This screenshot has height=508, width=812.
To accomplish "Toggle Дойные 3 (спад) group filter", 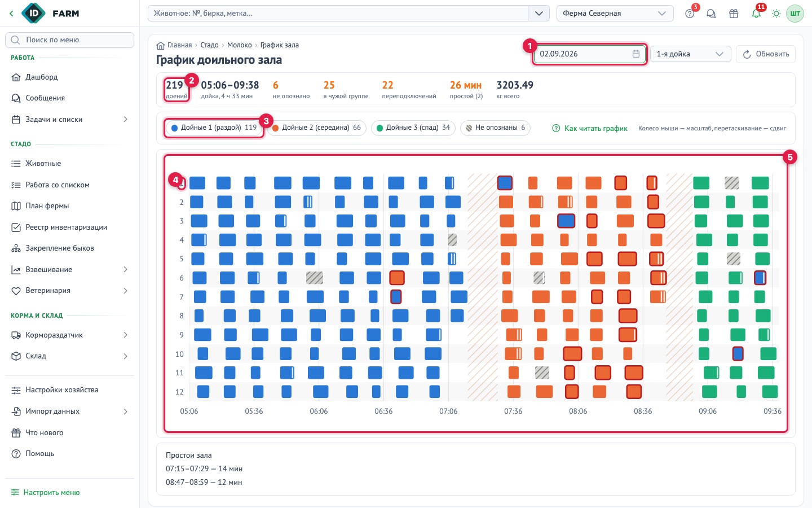I will (413, 128).
